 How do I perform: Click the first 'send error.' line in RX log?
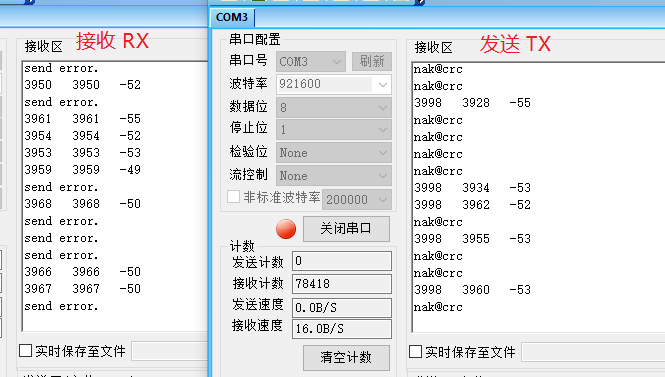[61, 68]
